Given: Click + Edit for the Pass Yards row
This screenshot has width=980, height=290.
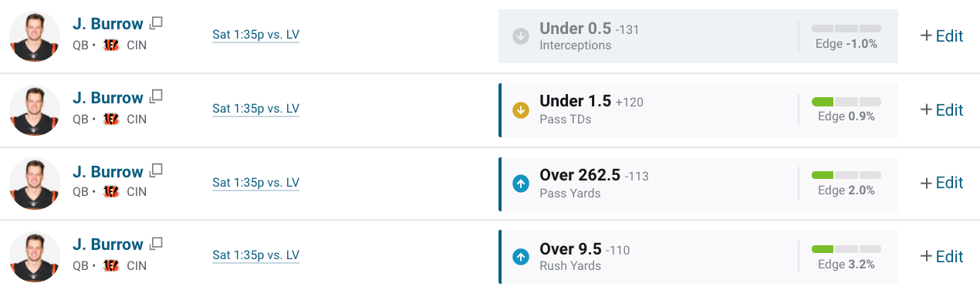Looking at the screenshot, I should point(941,183).
